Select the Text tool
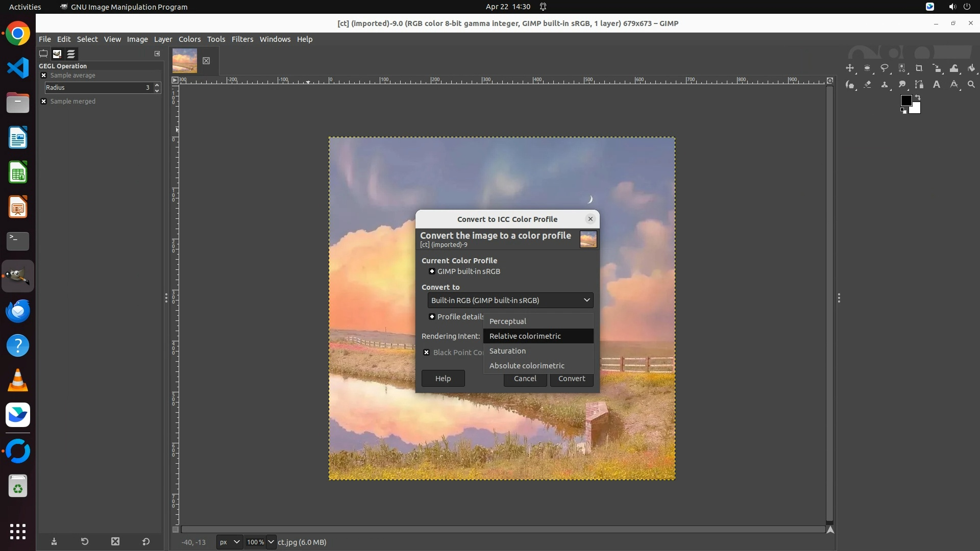980x551 pixels. tap(937, 85)
